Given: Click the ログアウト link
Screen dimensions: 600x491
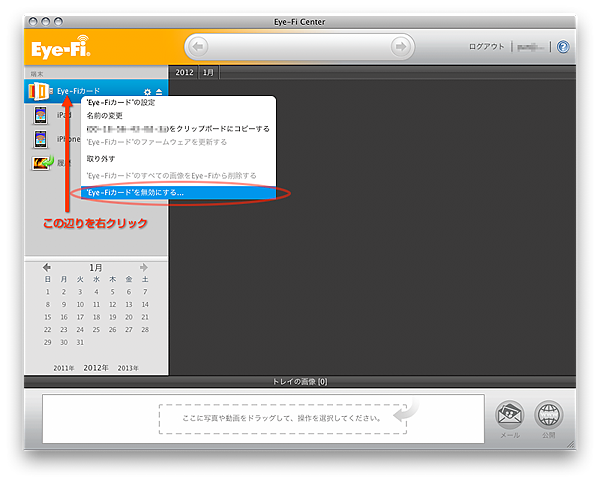Looking at the screenshot, I should click(x=487, y=47).
